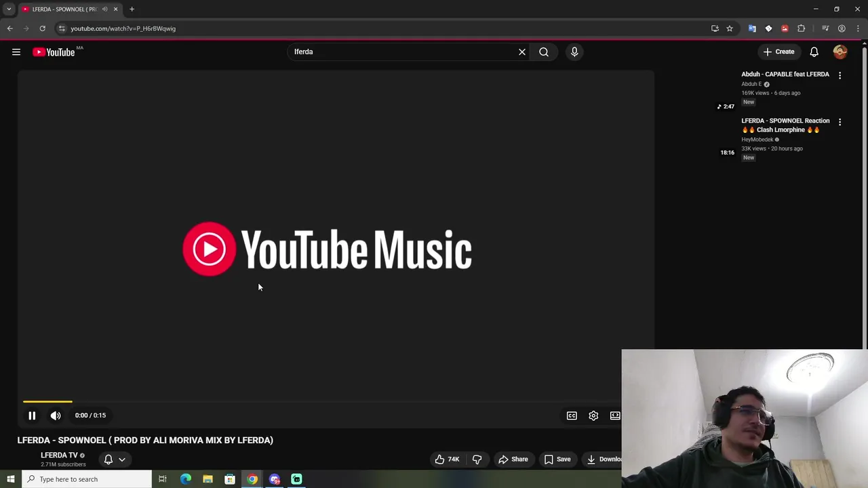
Task: Click the video title LFERDA - SPOWNOEL
Action: (145, 441)
